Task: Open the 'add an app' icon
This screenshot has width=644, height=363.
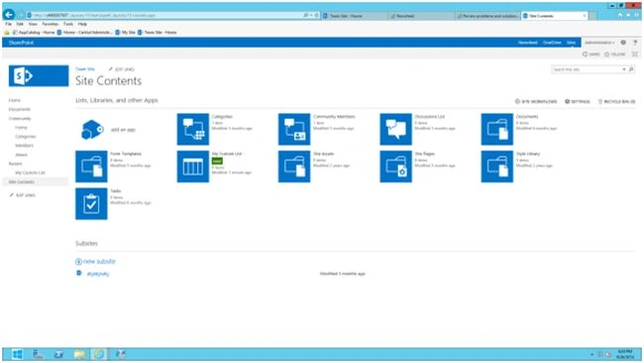Action: (91, 130)
